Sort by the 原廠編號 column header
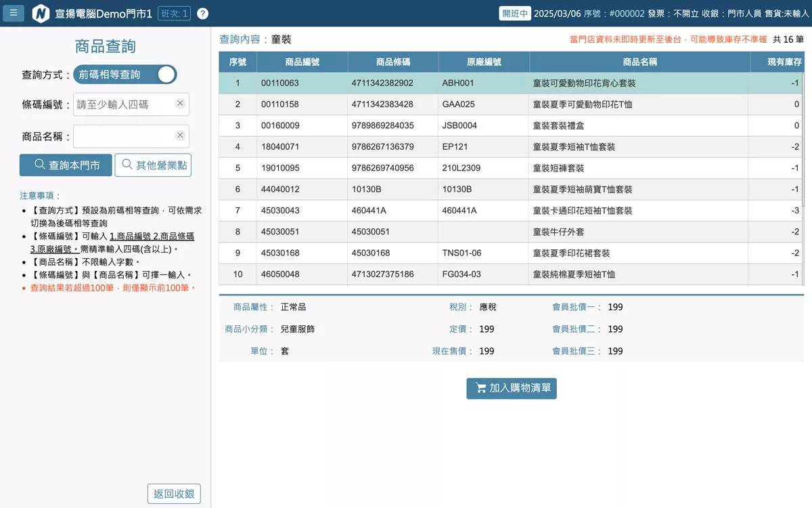812x508 pixels. click(484, 62)
